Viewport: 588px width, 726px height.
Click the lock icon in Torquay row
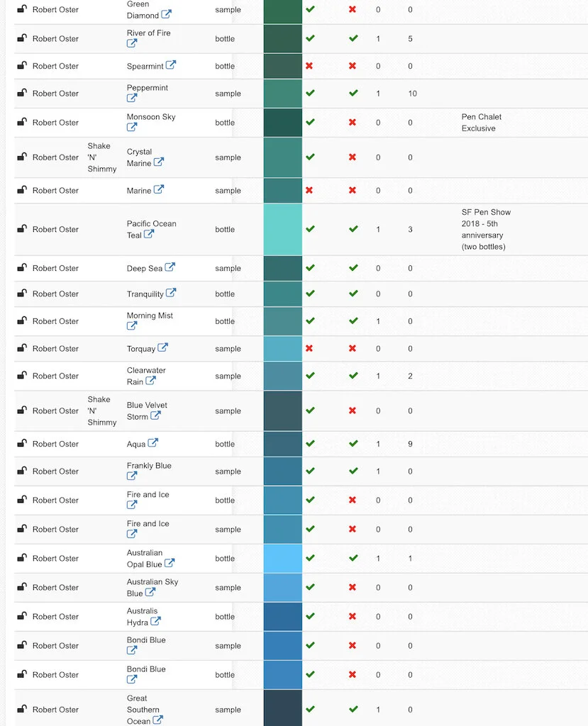[x=22, y=348]
